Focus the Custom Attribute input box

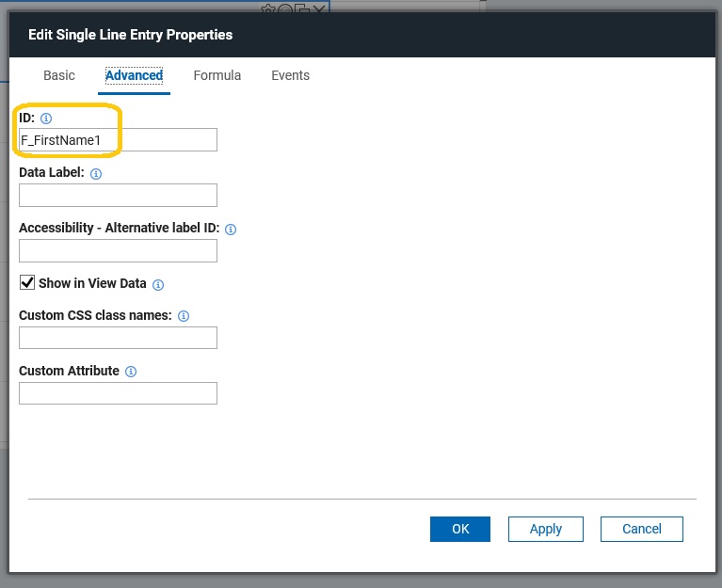click(x=118, y=393)
